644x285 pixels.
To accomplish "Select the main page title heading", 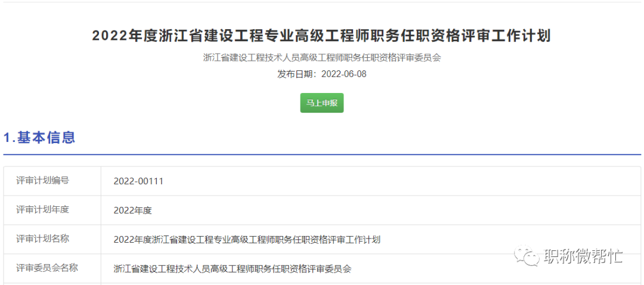I will click(321, 36).
